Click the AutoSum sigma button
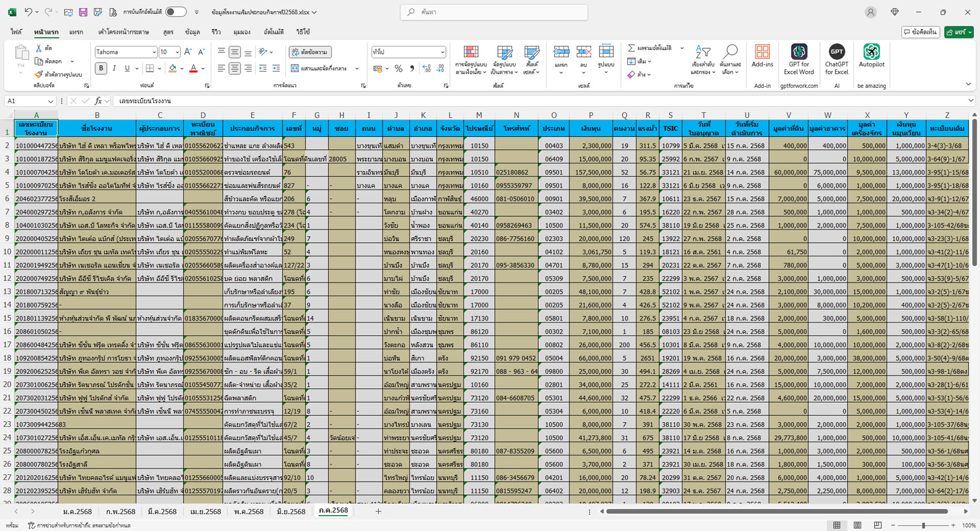 (x=649, y=48)
